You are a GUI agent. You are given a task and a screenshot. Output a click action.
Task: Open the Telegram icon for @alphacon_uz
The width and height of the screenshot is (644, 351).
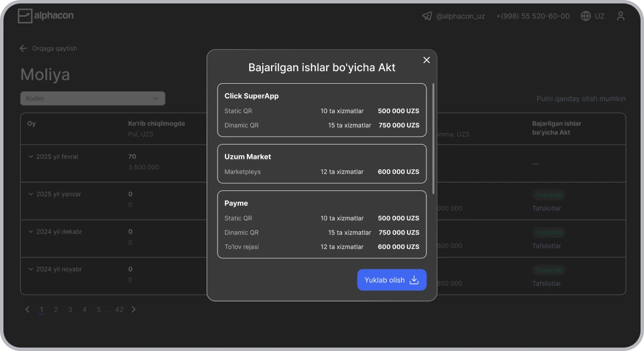click(x=426, y=16)
